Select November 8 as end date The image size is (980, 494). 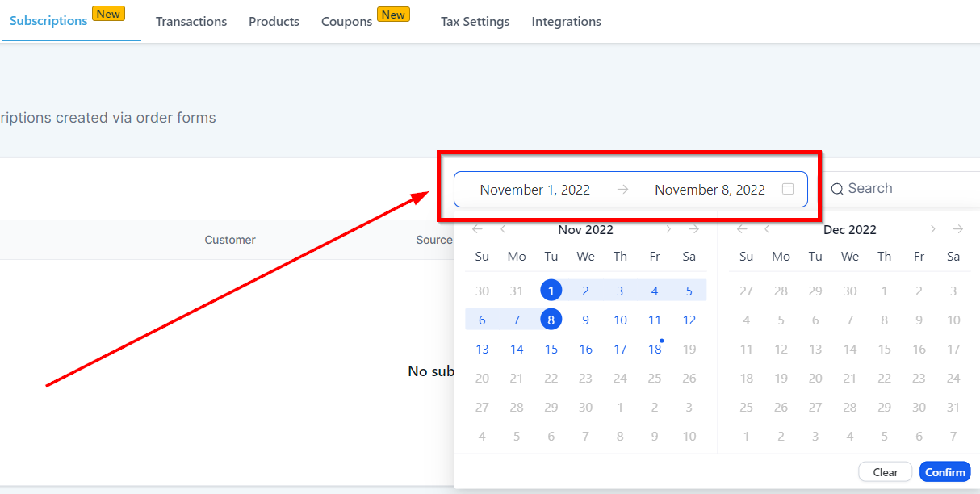pos(551,320)
